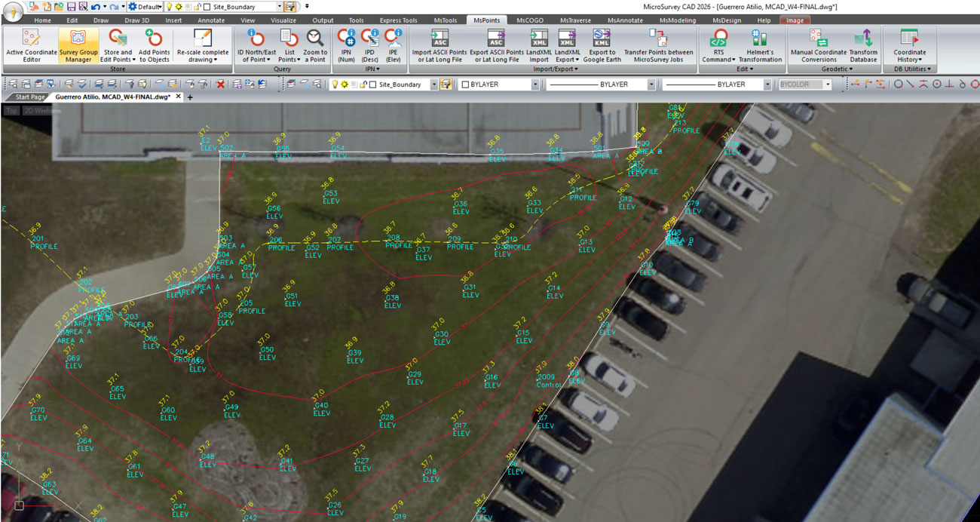
Task: Transfer Points between MicroSurvey Jobs
Action: pos(658,45)
